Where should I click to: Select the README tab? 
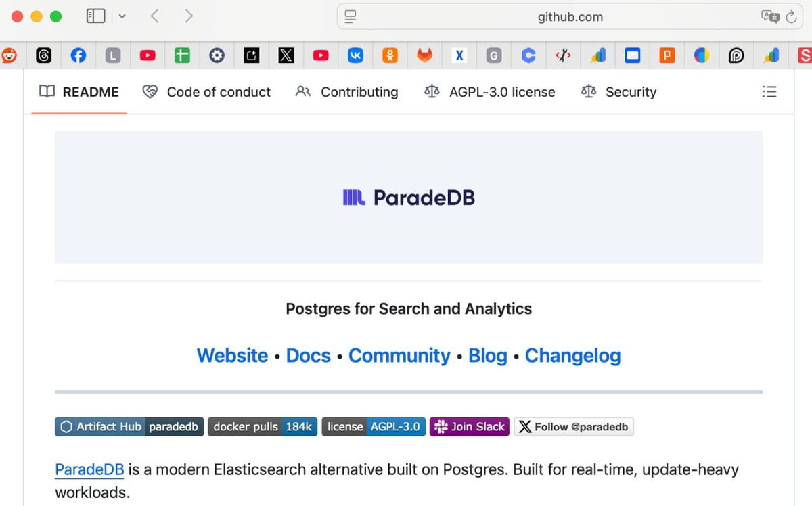tap(79, 92)
